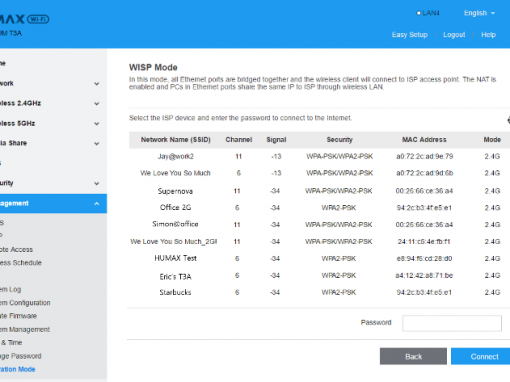Viewport: 510px width, 382px height.
Task: Open System Configuration menu item
Action: tap(25, 303)
